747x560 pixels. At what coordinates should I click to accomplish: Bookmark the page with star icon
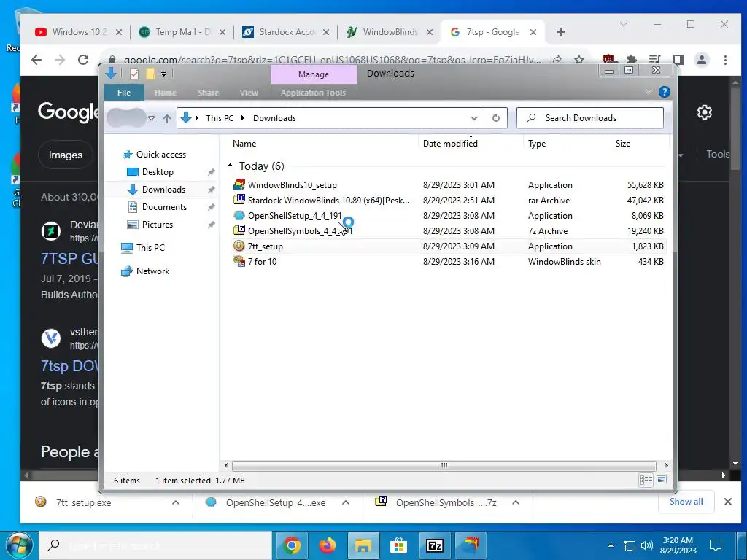pos(579,60)
